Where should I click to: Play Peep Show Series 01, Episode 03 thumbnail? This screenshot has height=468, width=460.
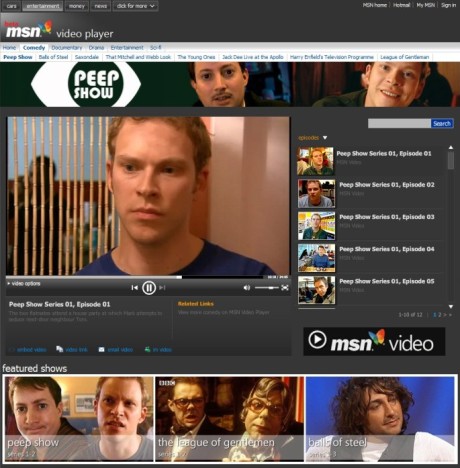[x=316, y=226]
